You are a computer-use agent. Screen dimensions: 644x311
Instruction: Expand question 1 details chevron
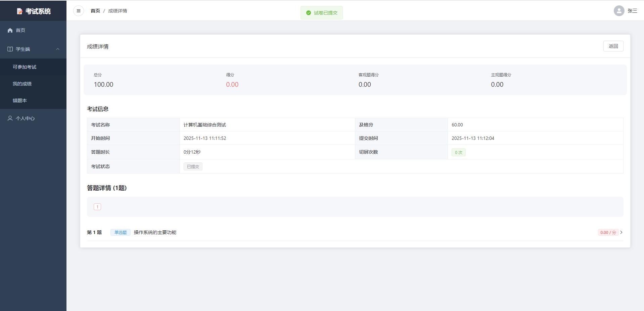(621, 232)
